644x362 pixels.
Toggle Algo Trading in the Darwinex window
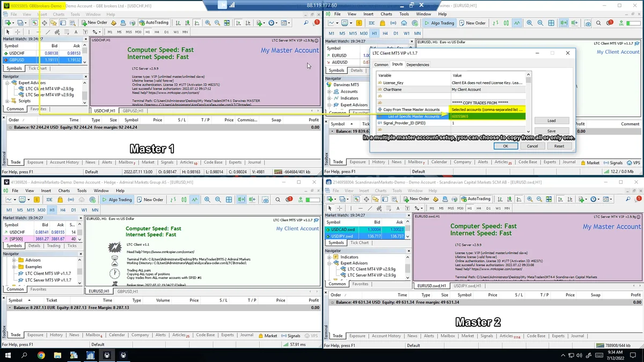(439, 23)
